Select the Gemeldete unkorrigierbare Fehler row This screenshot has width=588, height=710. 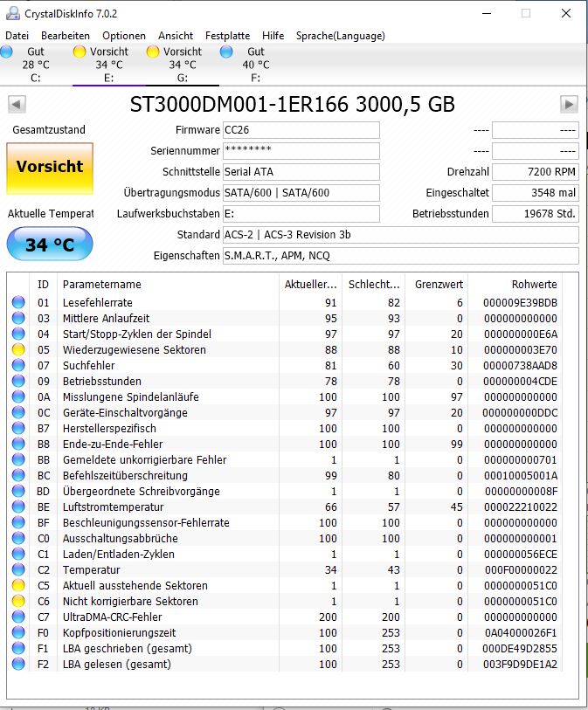pos(285,459)
